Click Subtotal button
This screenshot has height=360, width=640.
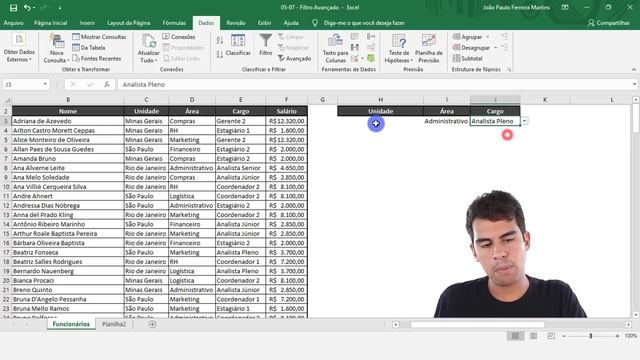point(468,59)
